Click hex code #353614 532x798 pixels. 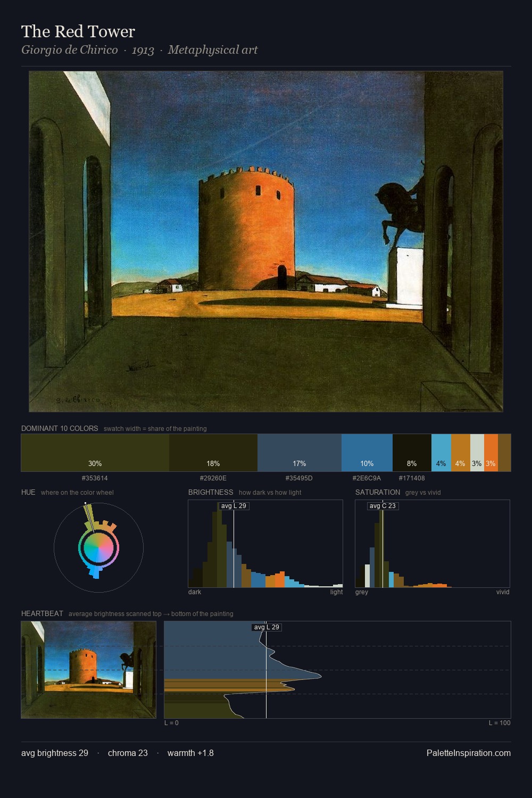click(95, 478)
